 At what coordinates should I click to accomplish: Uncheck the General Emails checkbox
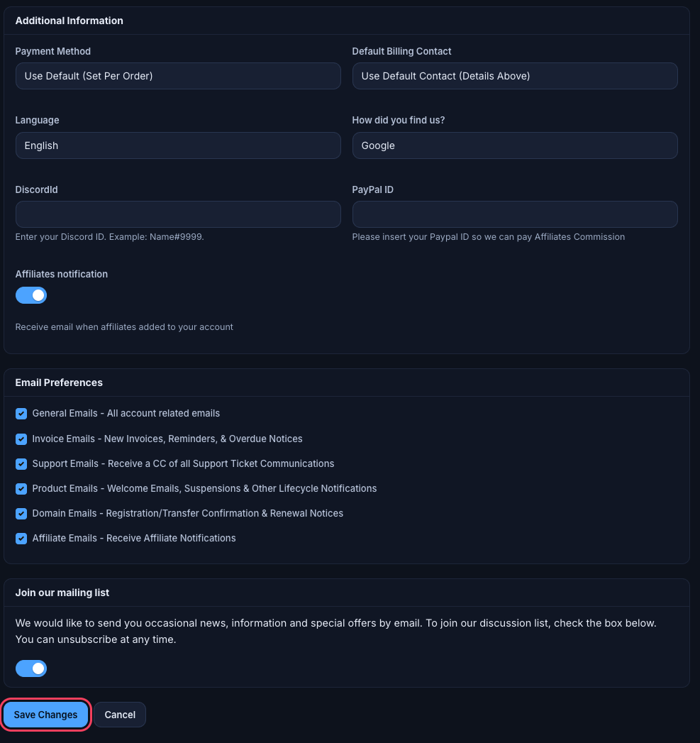point(21,414)
